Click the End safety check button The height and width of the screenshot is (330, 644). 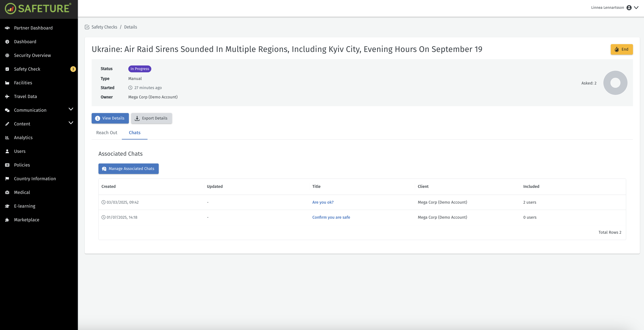click(622, 49)
